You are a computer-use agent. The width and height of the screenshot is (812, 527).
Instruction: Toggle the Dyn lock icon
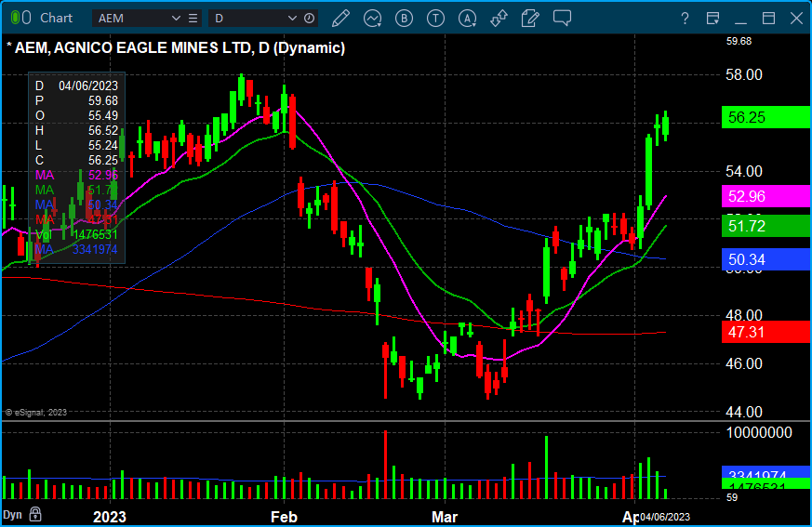coord(35,514)
